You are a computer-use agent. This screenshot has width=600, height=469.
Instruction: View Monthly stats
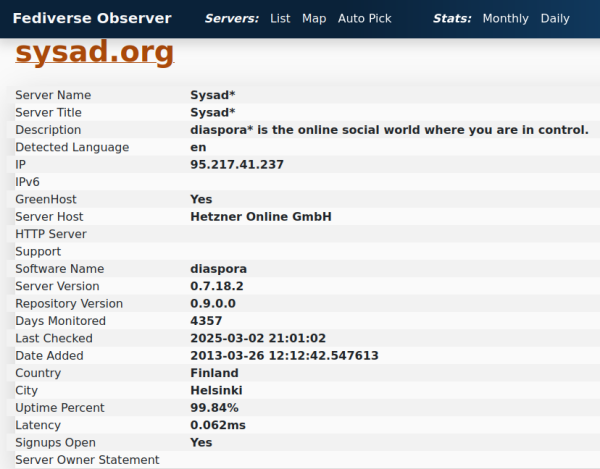(505, 18)
